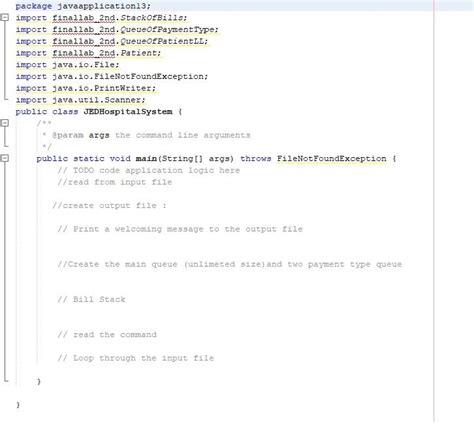Viewport: 474px width, 444px height.
Task: Click String[] args parameter in main
Action: tap(197, 159)
